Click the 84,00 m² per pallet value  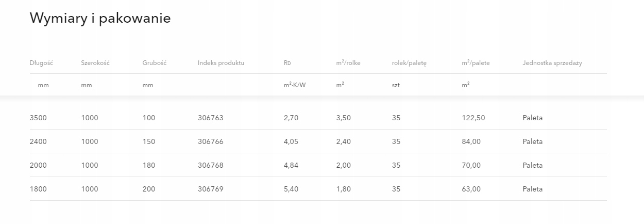tap(471, 141)
